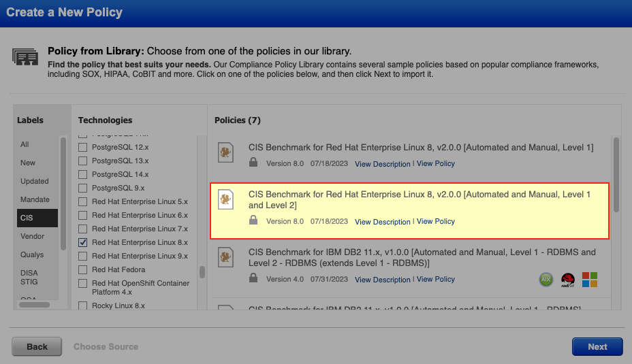
Task: Click the Red Hat platform icon
Action: click(x=568, y=279)
